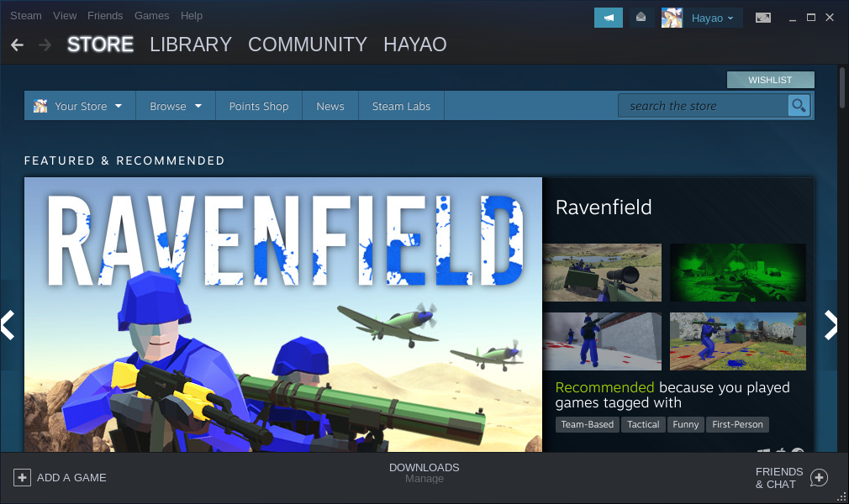Open the inbox envelope icon

pyautogui.click(x=641, y=18)
